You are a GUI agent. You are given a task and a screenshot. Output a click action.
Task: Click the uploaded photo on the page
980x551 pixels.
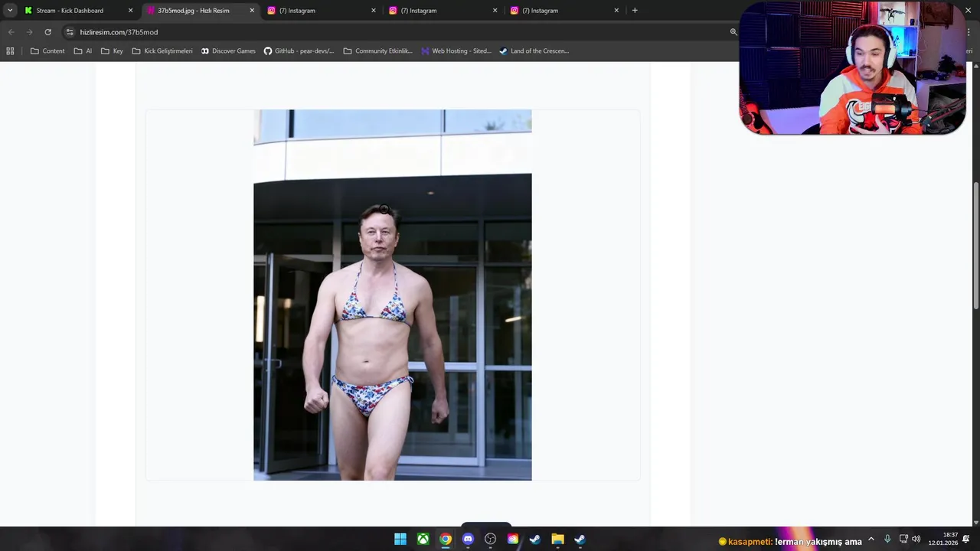[393, 295]
